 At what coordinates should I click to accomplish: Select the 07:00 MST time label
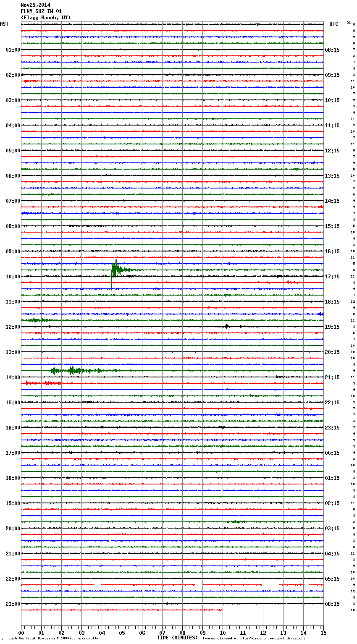tap(13, 201)
